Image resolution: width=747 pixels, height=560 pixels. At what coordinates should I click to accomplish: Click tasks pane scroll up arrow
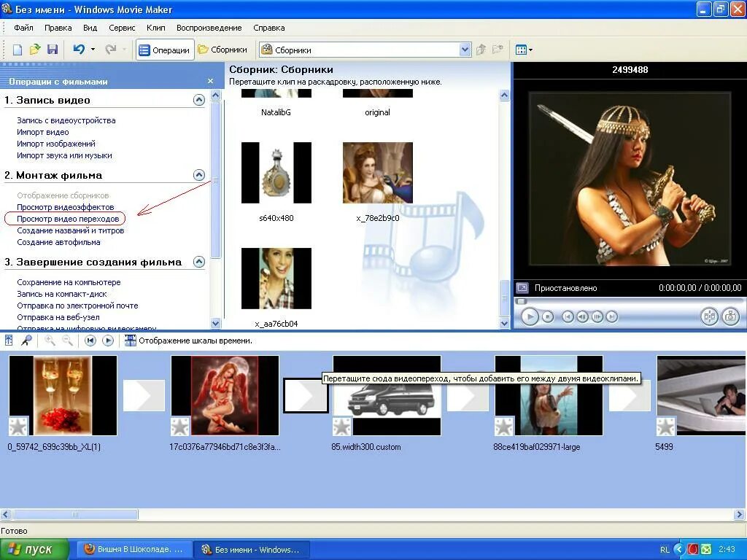[x=215, y=96]
